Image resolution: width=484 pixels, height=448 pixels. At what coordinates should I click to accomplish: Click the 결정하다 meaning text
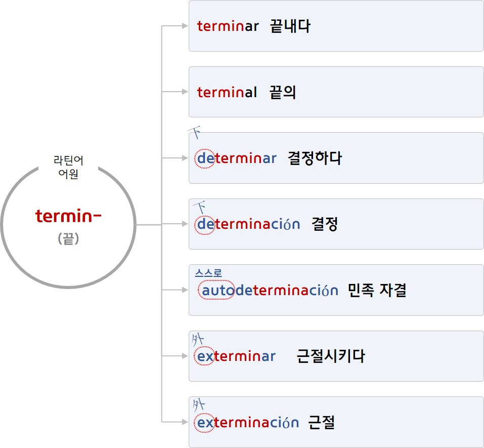315,158
